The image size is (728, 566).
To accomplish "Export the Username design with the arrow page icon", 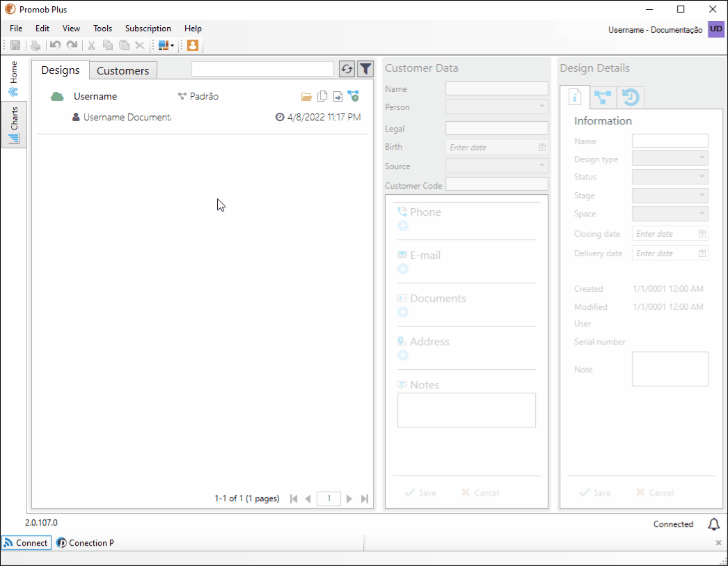I will click(338, 97).
